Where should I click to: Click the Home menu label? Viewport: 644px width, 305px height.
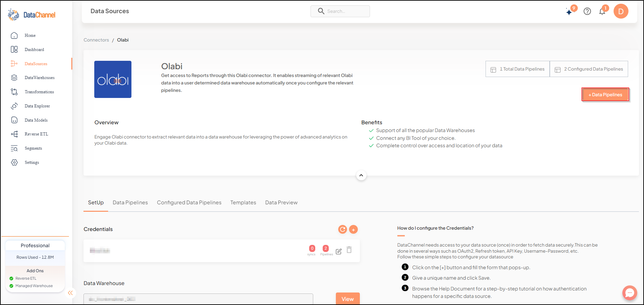(30, 35)
